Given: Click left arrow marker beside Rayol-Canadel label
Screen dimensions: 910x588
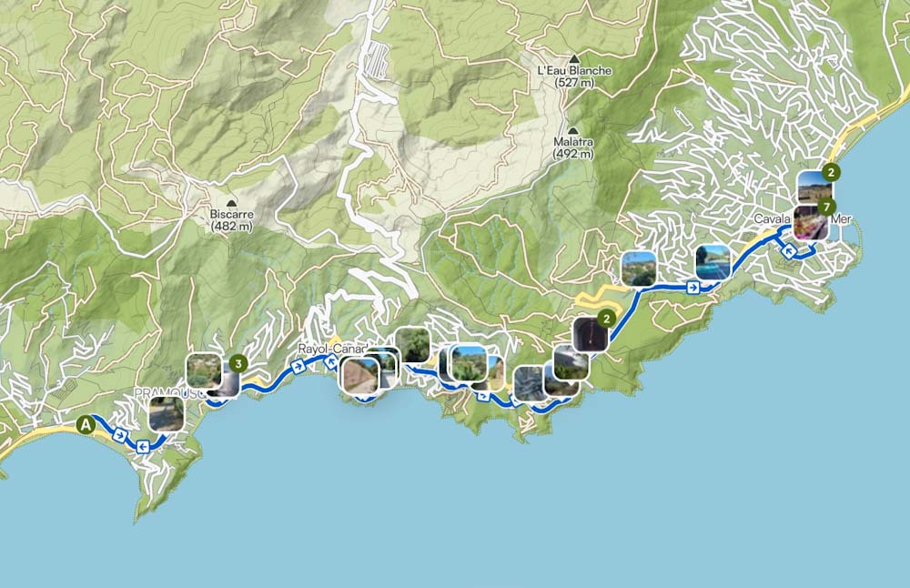Looking at the screenshot, I should (x=331, y=362).
